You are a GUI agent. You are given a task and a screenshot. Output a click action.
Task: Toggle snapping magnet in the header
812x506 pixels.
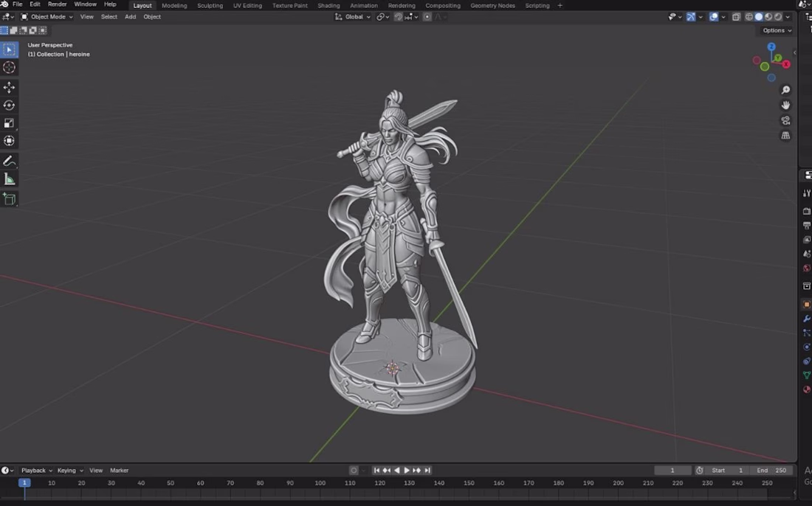click(x=398, y=17)
